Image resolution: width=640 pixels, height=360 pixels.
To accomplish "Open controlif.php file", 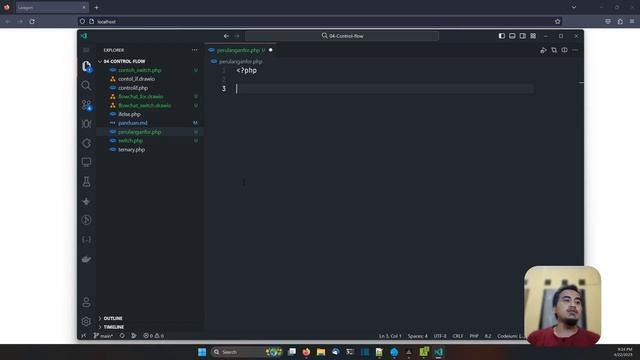I will click(133, 88).
